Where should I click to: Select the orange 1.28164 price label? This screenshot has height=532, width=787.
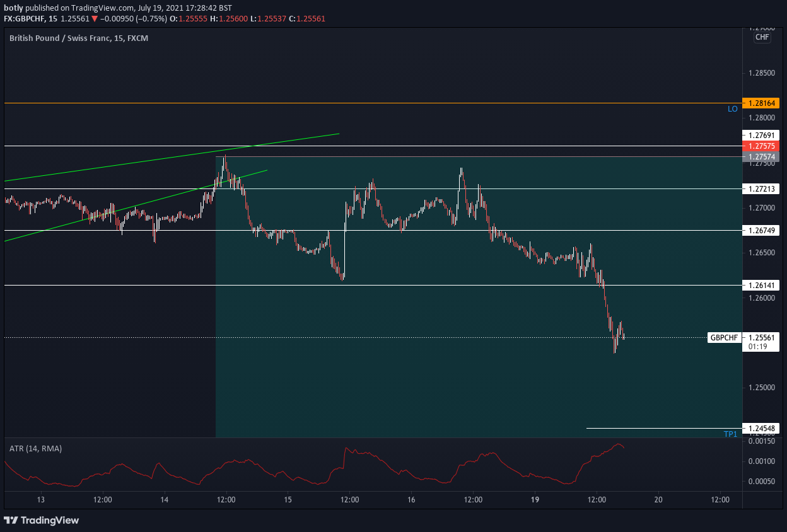coord(761,103)
